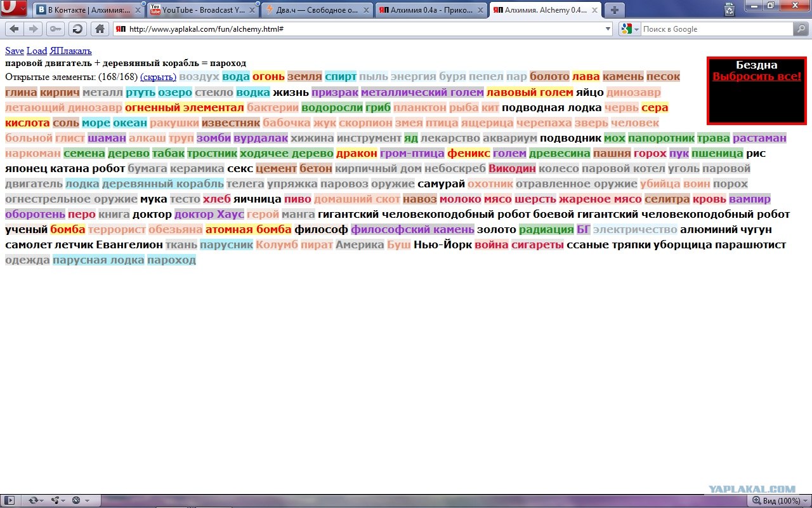Open the password wand key icon
The width and height of the screenshot is (812, 508).
pos(55,29)
